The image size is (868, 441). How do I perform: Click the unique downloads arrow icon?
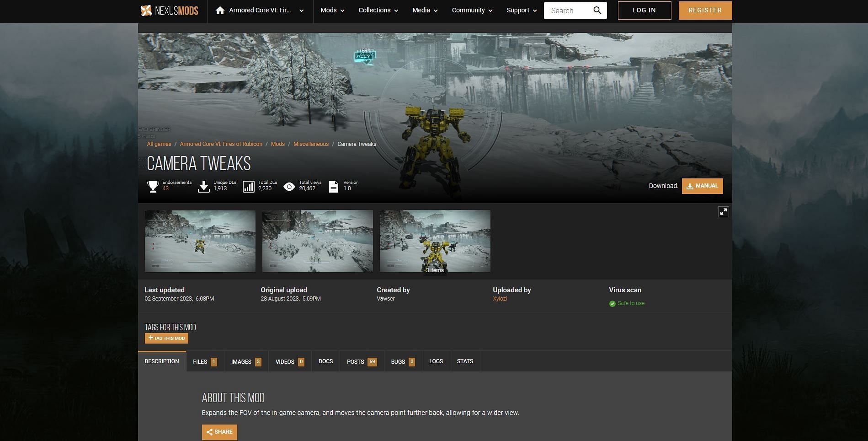coord(204,186)
